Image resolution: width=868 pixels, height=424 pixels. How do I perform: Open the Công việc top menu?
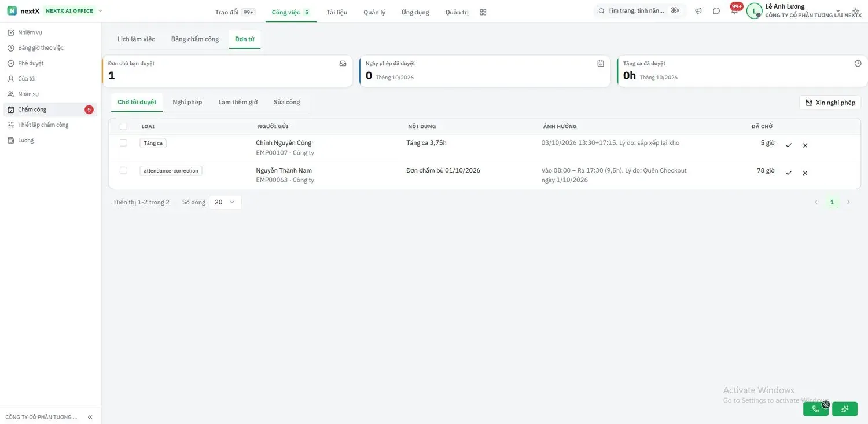pos(291,12)
